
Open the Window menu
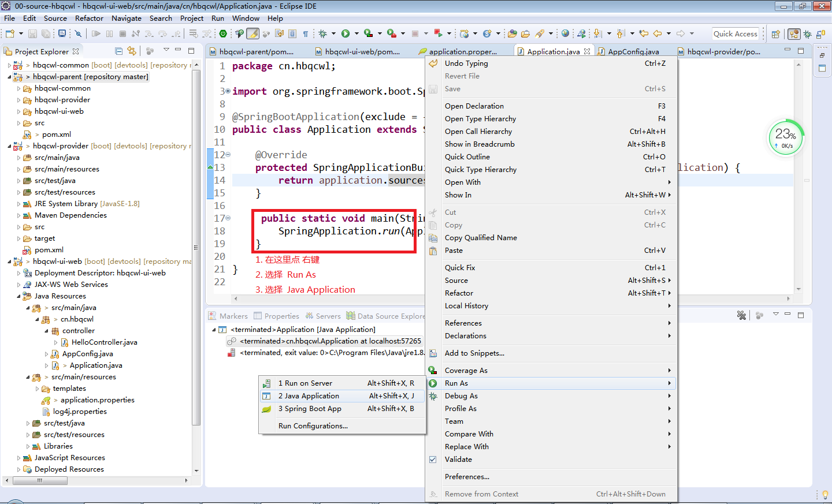(246, 18)
